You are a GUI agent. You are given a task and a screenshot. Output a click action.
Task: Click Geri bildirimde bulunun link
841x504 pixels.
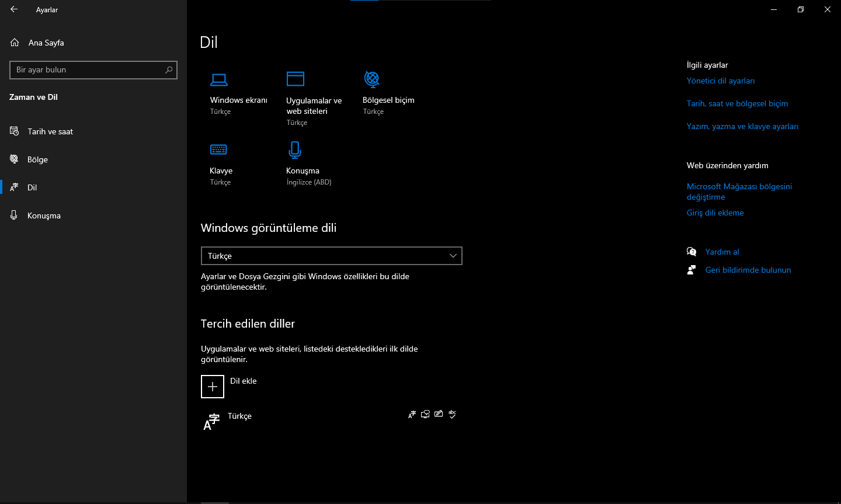[748, 270]
